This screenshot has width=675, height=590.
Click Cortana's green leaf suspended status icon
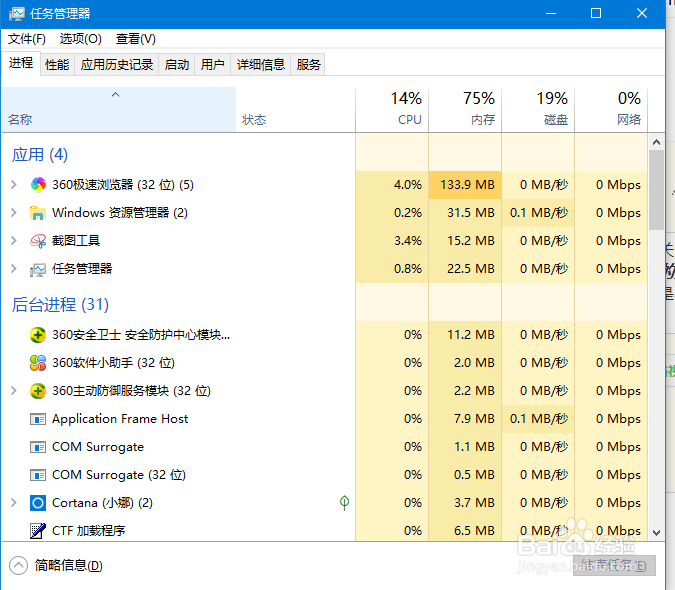tap(344, 503)
